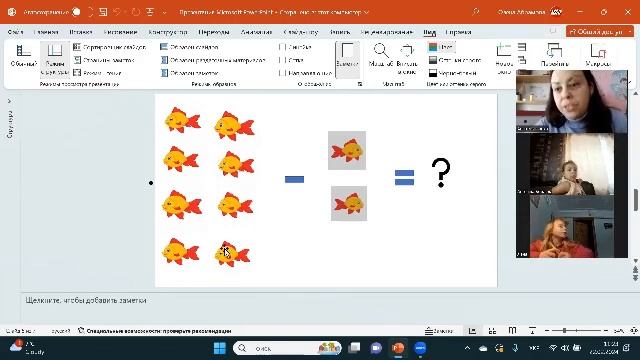Open the Zoom (Масштаб) dialog
The image size is (640, 360).
pyautogui.click(x=381, y=56)
